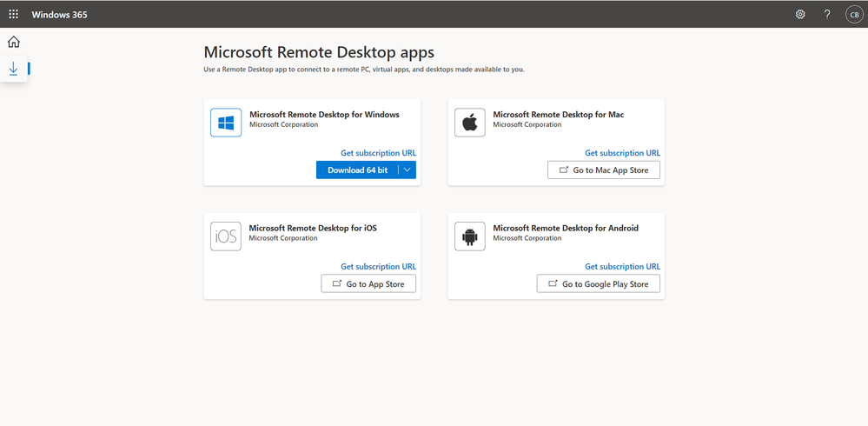Open the Go to App Store button
Image resolution: width=868 pixels, height=426 pixels.
368,284
